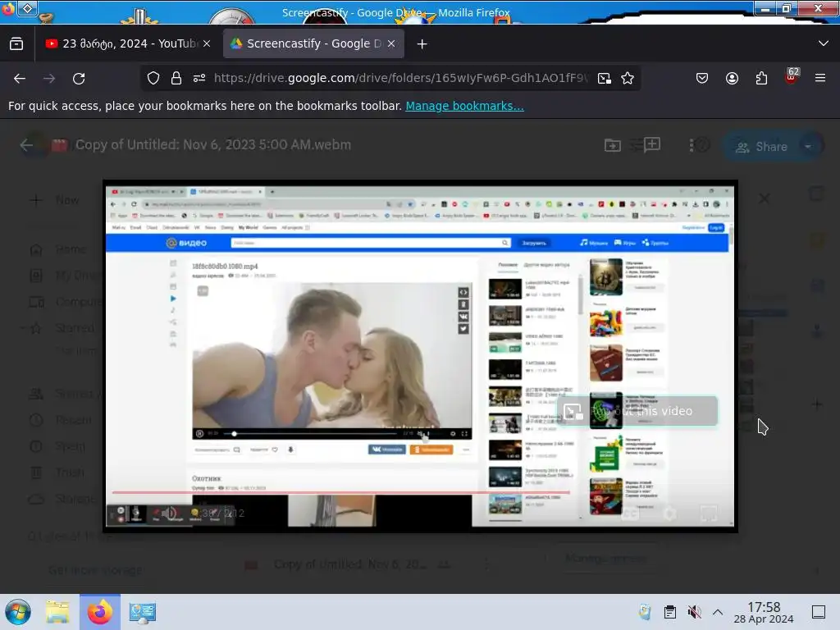Add a comment using comment icon
This screenshot has width=840, height=630.
pos(651,144)
